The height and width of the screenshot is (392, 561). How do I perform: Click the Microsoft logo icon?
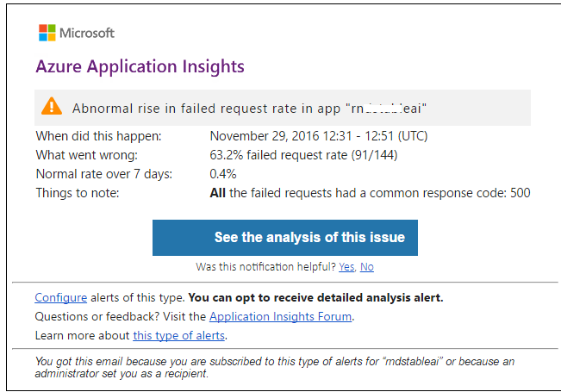(47, 33)
